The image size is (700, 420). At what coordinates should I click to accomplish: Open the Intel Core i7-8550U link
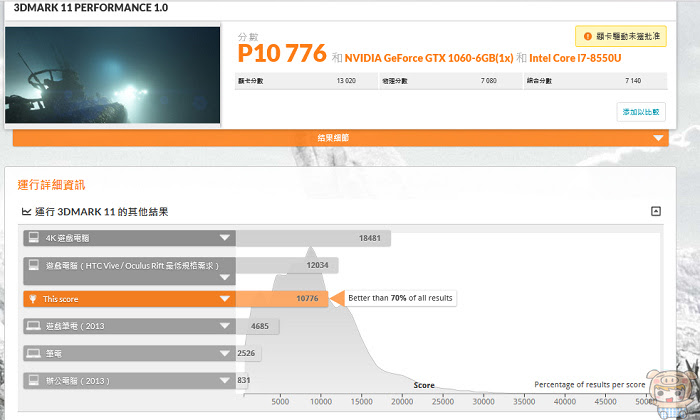[575, 58]
